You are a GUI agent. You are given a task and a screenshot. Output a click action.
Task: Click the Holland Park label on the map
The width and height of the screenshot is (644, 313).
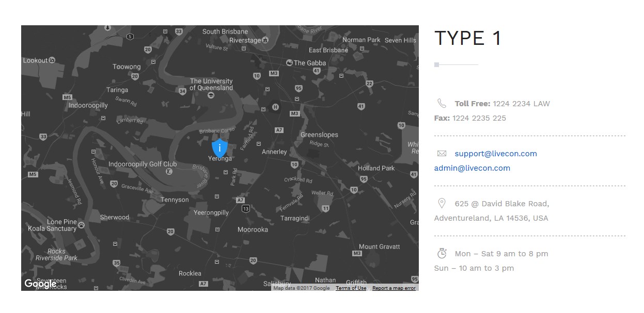coord(376,168)
